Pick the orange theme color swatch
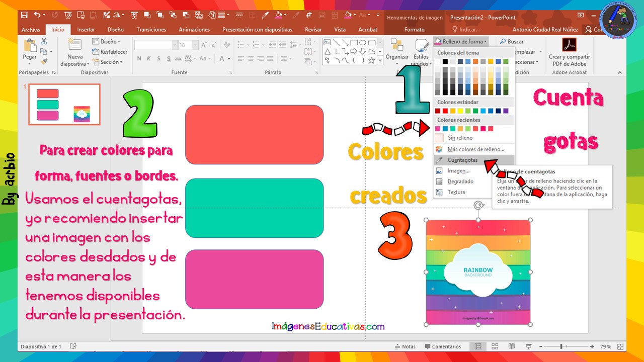 click(x=475, y=61)
